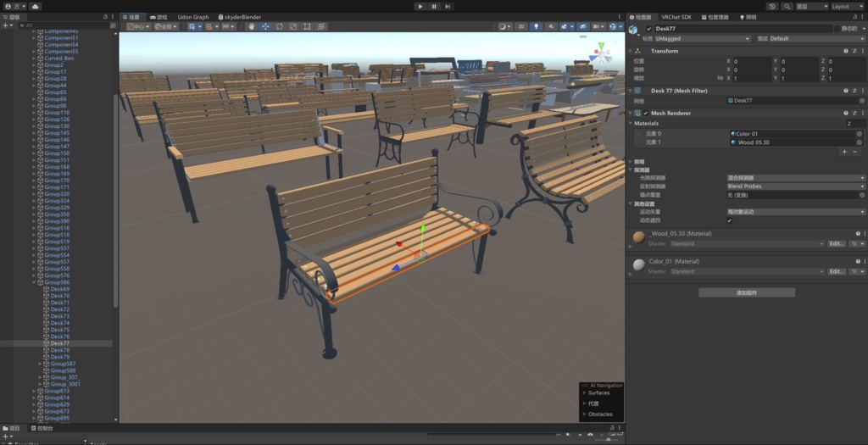Open the cloud services icon
This screenshot has height=445, width=868.
click(x=35, y=7)
